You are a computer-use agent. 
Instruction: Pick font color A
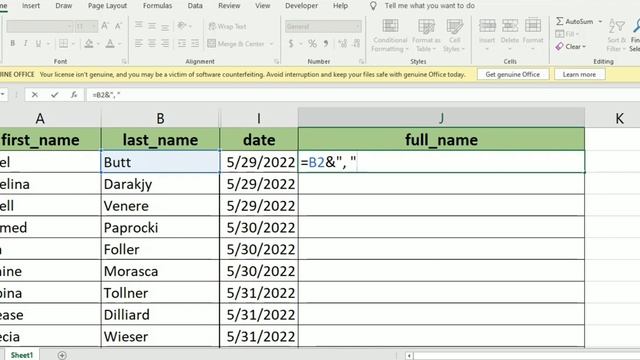click(x=110, y=43)
